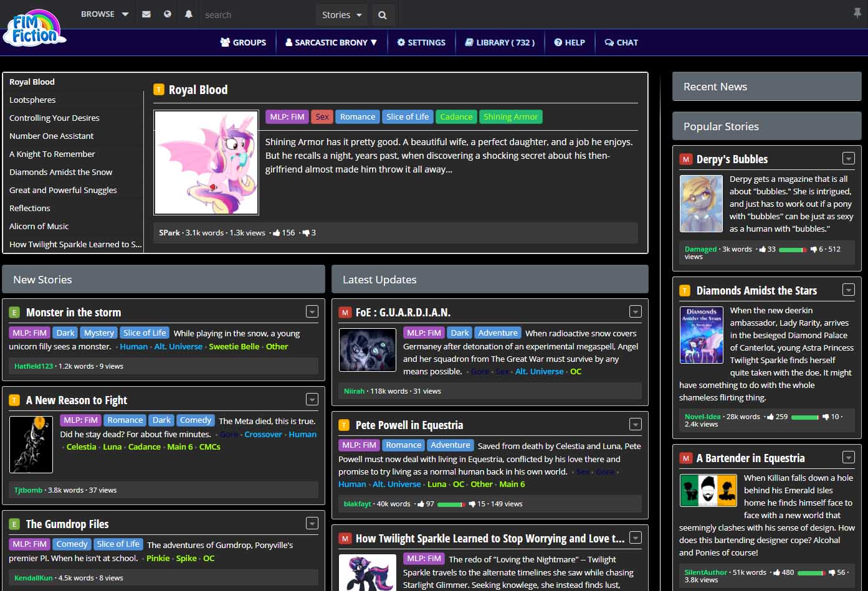This screenshot has width=868, height=591.
Task: Open the private messages envelope icon
Action: pyautogui.click(x=146, y=14)
